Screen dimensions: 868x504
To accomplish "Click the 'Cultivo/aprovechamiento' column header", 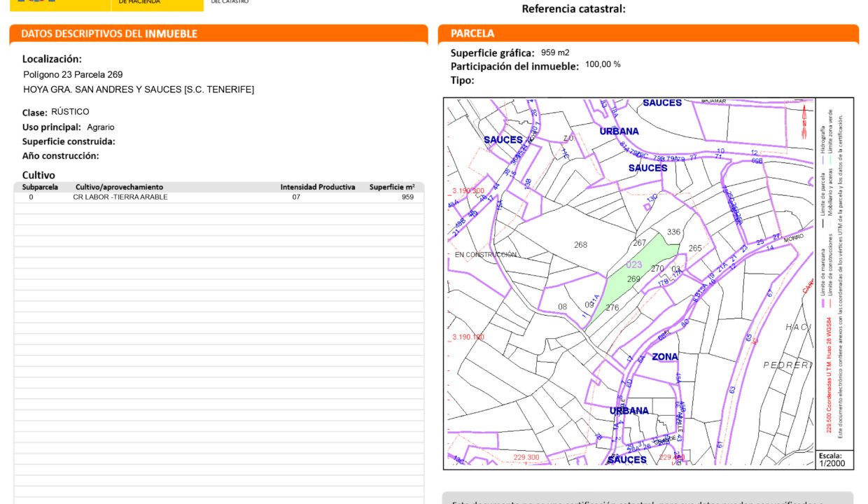I will coord(119,187).
